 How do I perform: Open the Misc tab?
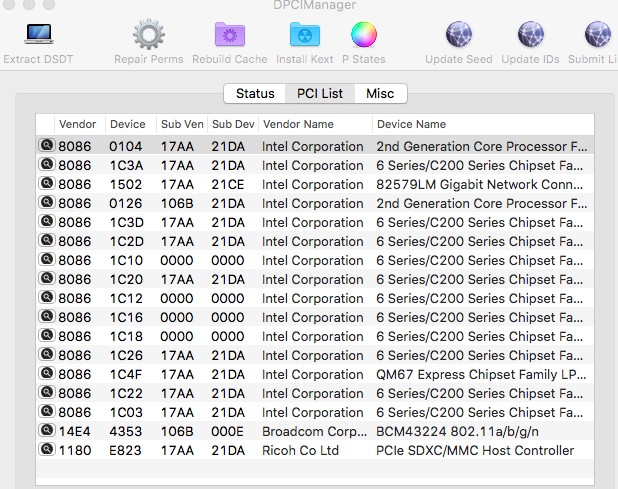[x=380, y=94]
